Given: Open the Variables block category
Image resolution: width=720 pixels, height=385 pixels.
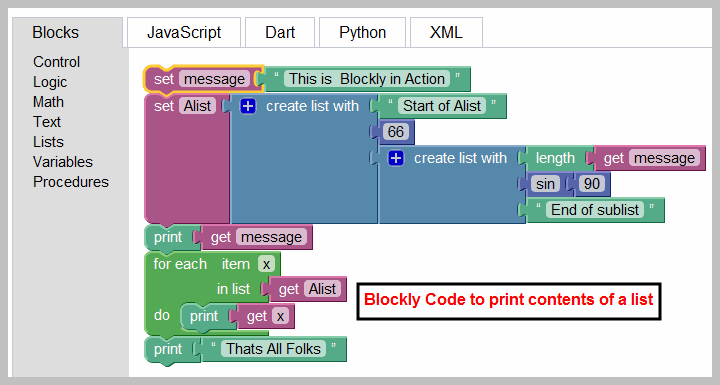Looking at the screenshot, I should click(x=63, y=162).
